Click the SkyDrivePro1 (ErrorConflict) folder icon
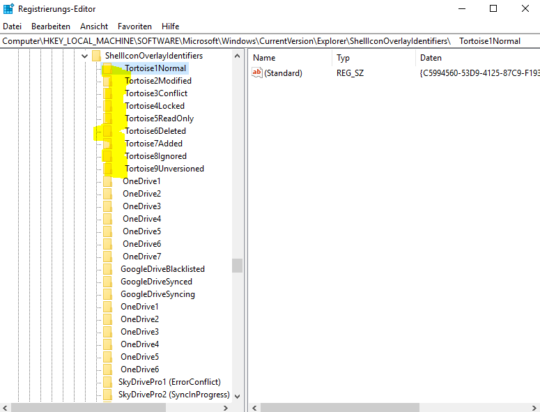The height and width of the screenshot is (412, 540). [107, 382]
